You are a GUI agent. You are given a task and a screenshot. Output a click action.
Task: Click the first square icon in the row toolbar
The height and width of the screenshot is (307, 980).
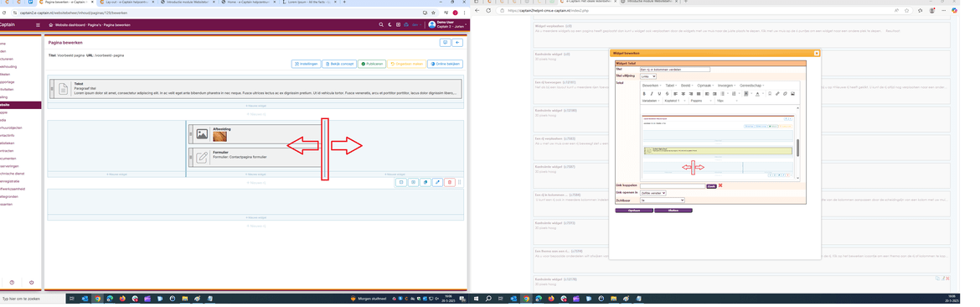pyautogui.click(x=401, y=182)
